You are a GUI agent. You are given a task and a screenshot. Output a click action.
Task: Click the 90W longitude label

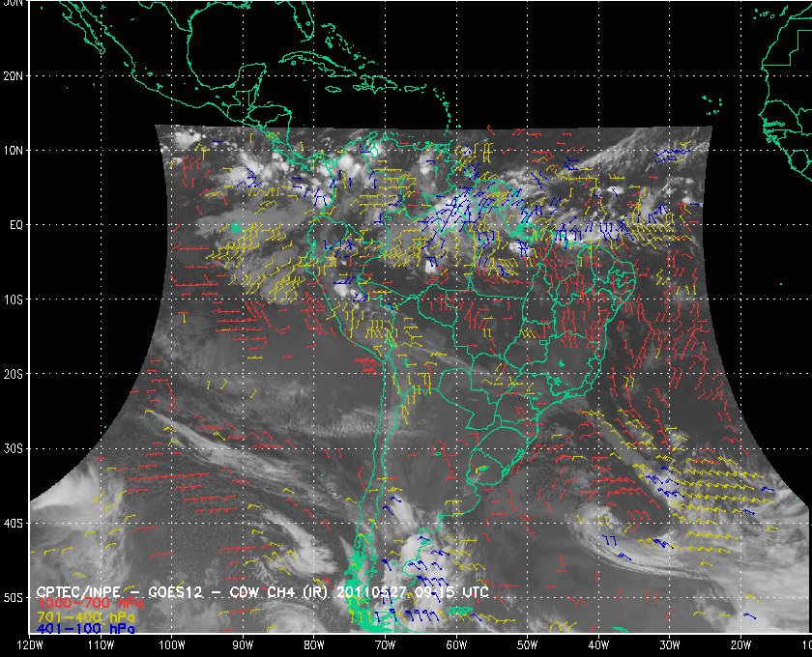click(243, 645)
